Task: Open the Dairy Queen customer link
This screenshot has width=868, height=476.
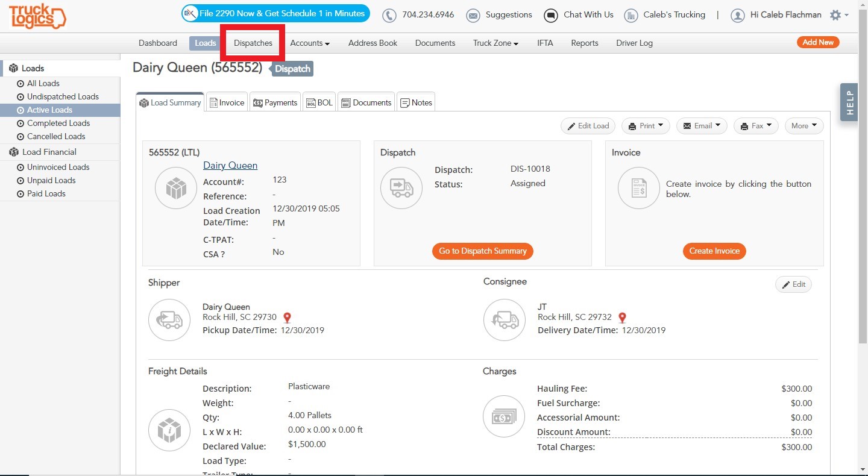Action: pyautogui.click(x=230, y=166)
